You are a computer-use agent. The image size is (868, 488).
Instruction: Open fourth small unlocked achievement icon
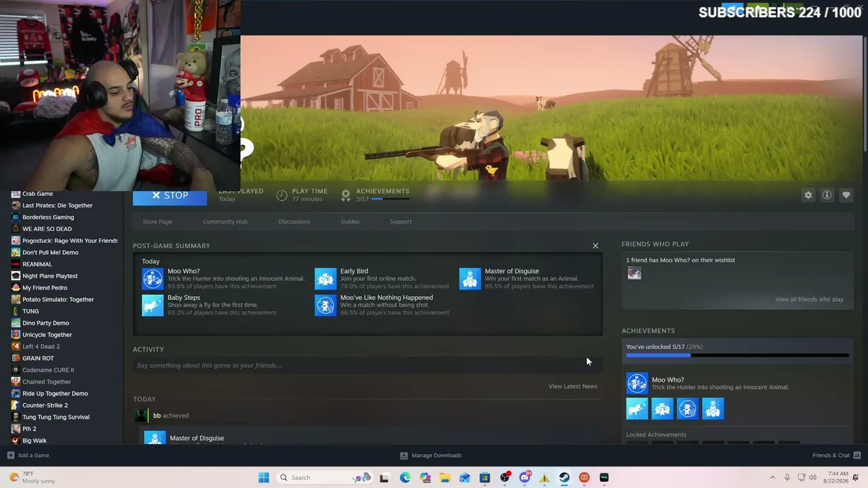tap(713, 409)
